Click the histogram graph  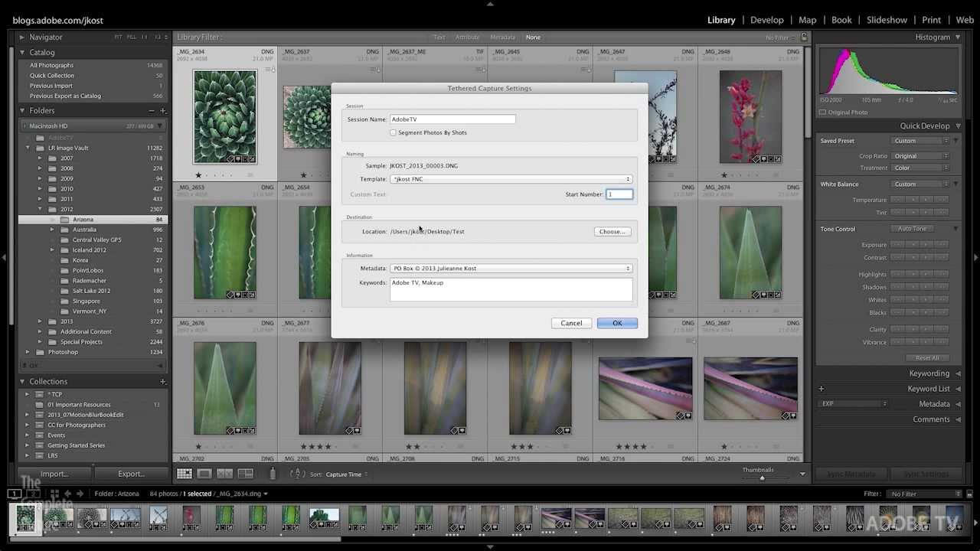888,71
